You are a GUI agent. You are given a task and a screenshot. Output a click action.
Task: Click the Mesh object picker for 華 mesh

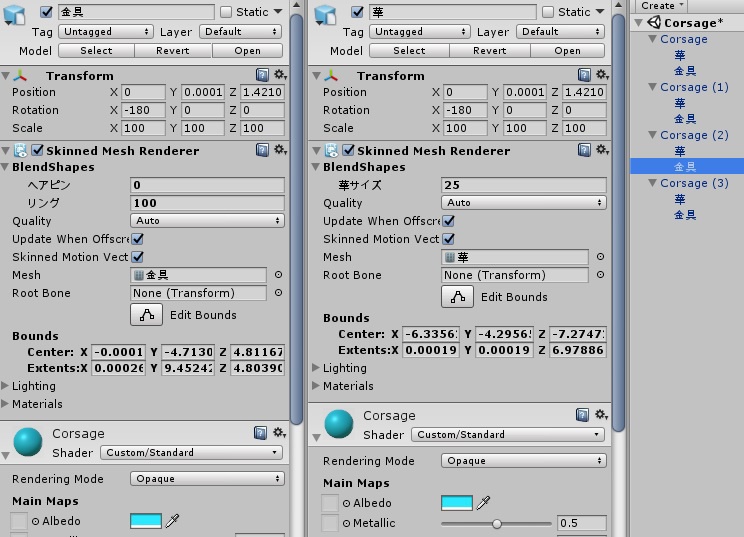click(x=600, y=257)
